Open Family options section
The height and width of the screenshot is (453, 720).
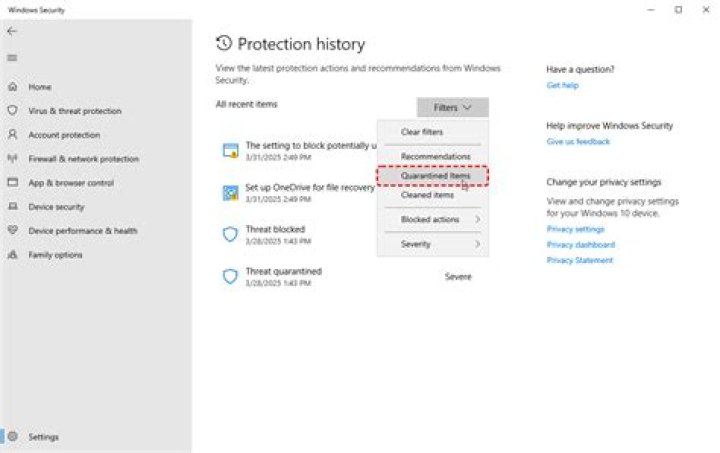55,255
